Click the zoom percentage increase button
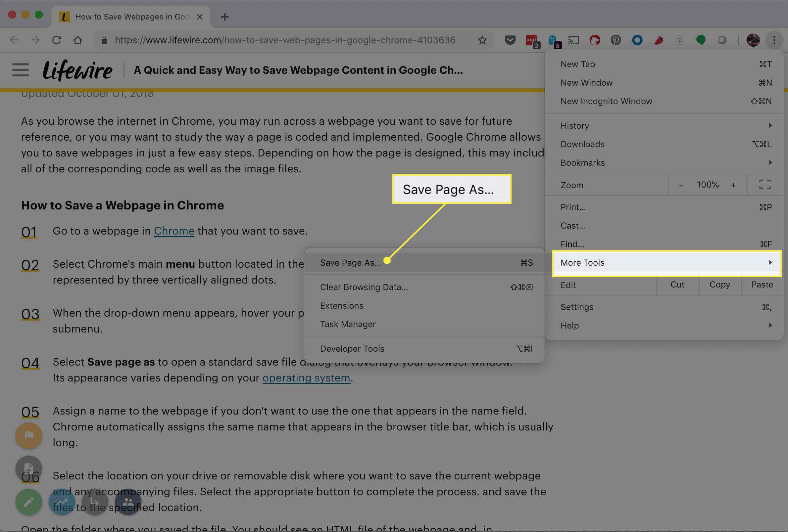The height and width of the screenshot is (532, 788). click(733, 185)
